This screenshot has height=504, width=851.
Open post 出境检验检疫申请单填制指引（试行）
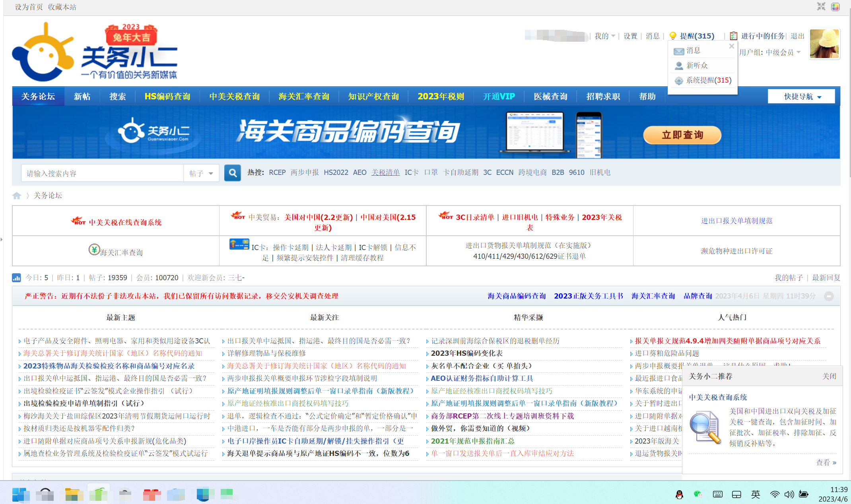pos(84,403)
